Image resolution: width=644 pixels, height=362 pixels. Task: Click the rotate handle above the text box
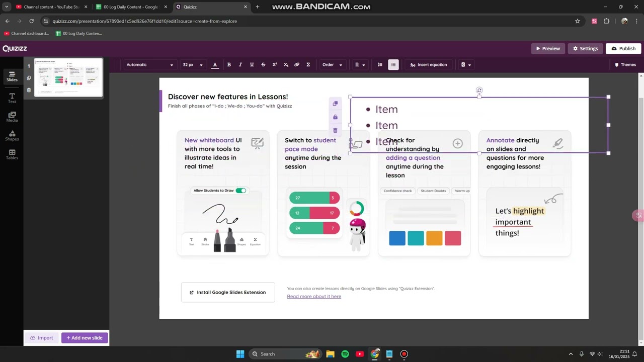[479, 90]
